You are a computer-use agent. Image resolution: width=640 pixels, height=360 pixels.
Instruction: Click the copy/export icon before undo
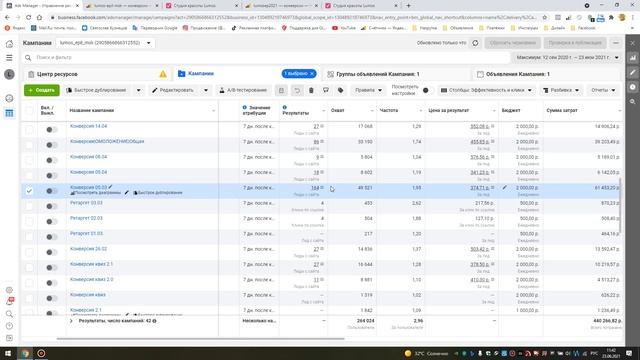pos(281,90)
